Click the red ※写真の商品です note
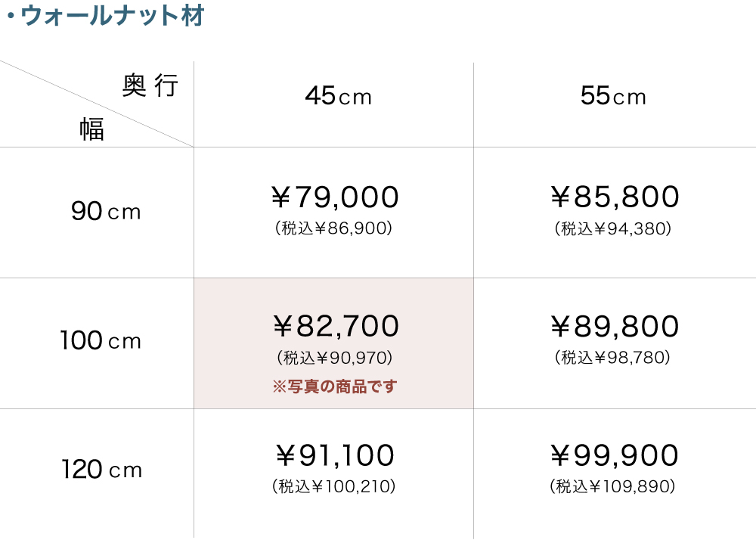This screenshot has width=756, height=540. pos(334,386)
